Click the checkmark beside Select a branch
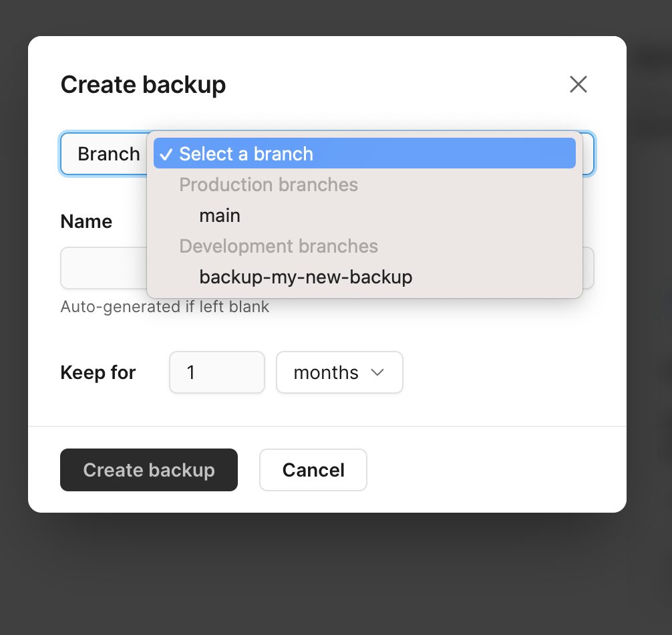The width and height of the screenshot is (672, 635). pos(166,154)
